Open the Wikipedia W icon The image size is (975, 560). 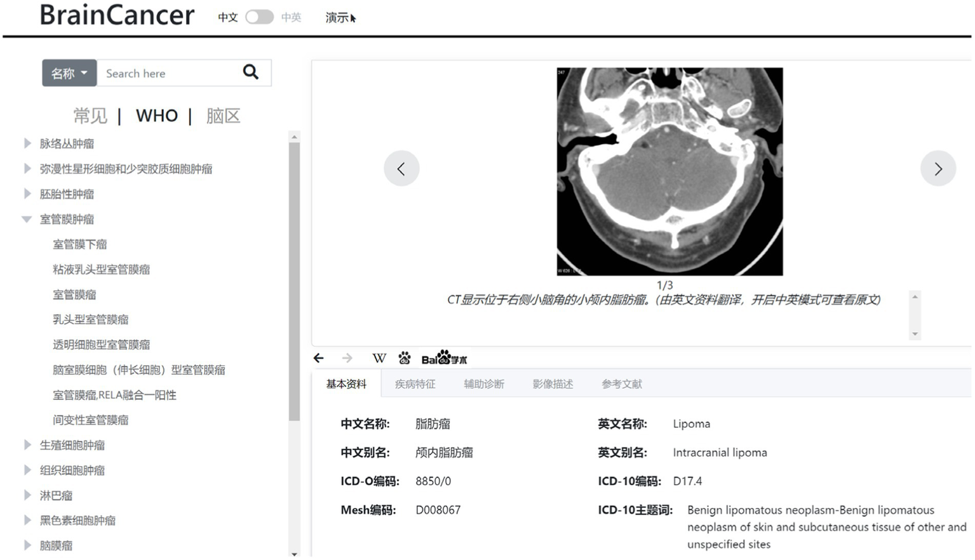tap(379, 359)
